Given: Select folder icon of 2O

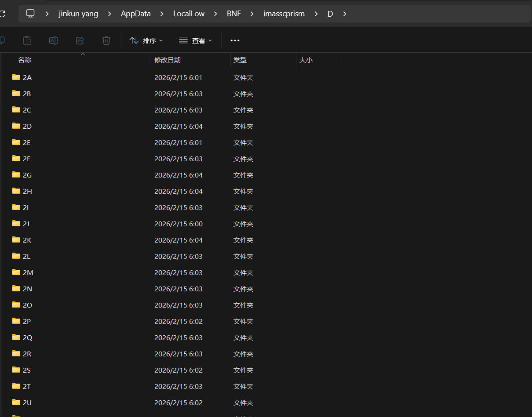Looking at the screenshot, I should click(x=16, y=305).
